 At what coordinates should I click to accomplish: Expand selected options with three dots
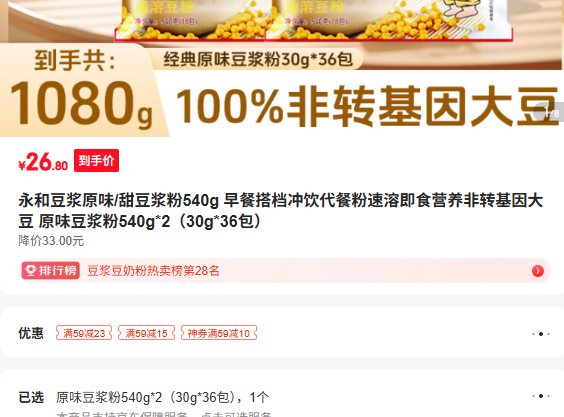point(541,396)
